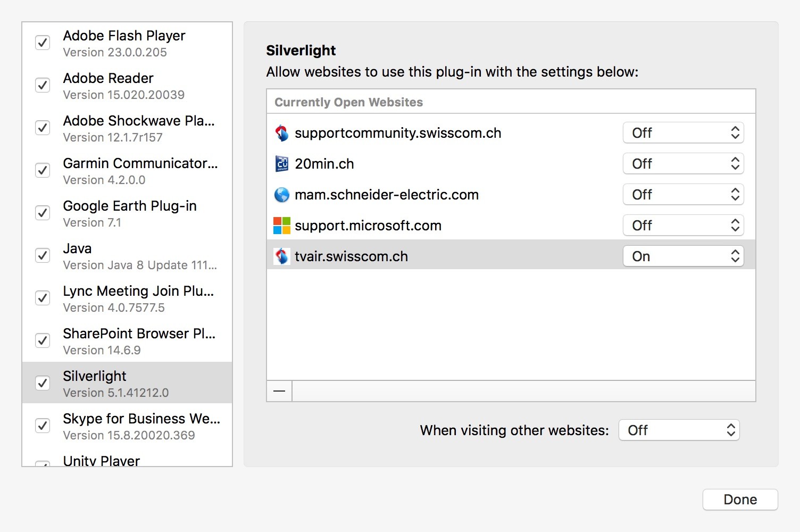Toggle Skype for Business checkbox
Image resolution: width=800 pixels, height=532 pixels.
tap(43, 426)
